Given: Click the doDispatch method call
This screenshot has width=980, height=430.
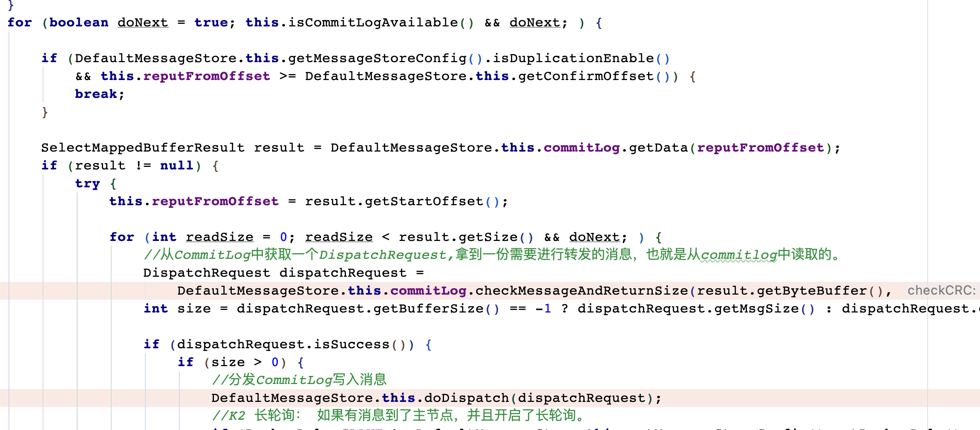Looking at the screenshot, I should point(467,398).
